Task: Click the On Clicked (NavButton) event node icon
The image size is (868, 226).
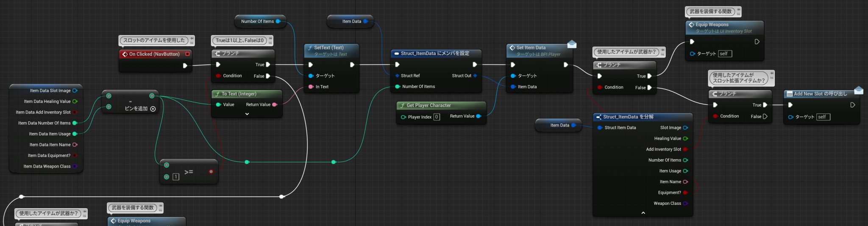Action: (x=125, y=54)
